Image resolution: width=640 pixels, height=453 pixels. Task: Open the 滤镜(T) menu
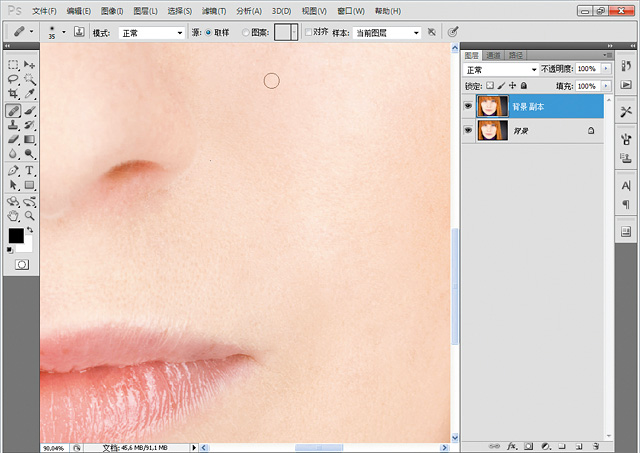(214, 11)
